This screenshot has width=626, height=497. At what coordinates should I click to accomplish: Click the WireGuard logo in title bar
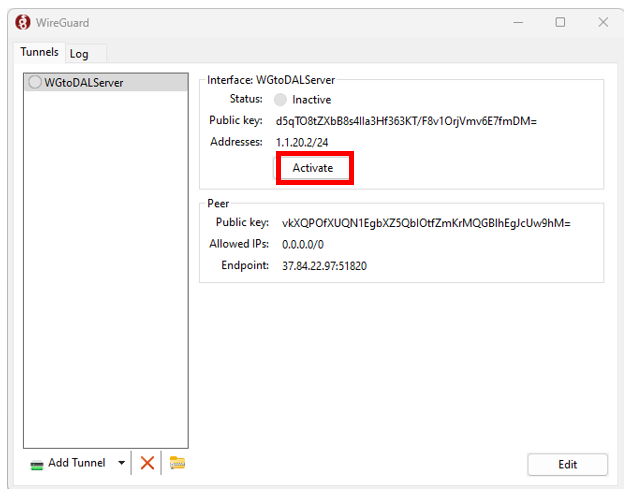[x=23, y=22]
